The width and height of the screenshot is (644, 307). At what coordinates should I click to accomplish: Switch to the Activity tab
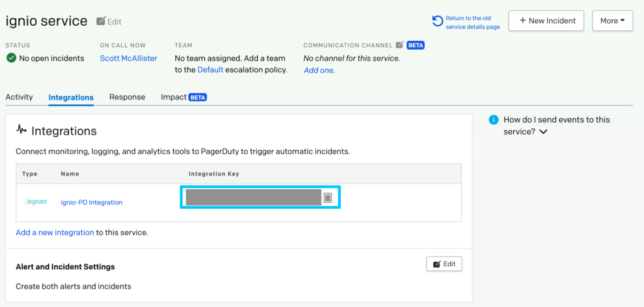19,98
